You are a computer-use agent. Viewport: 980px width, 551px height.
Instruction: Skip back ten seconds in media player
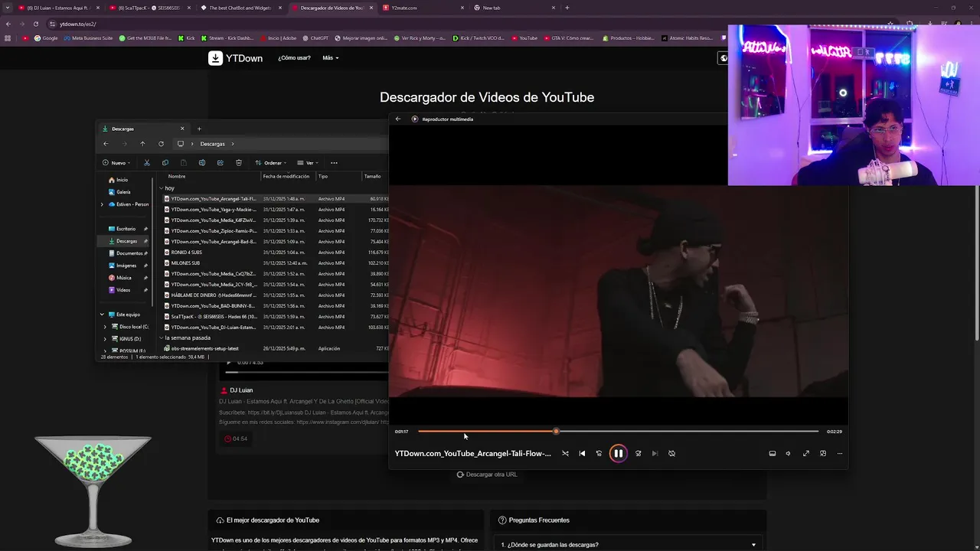599,453
